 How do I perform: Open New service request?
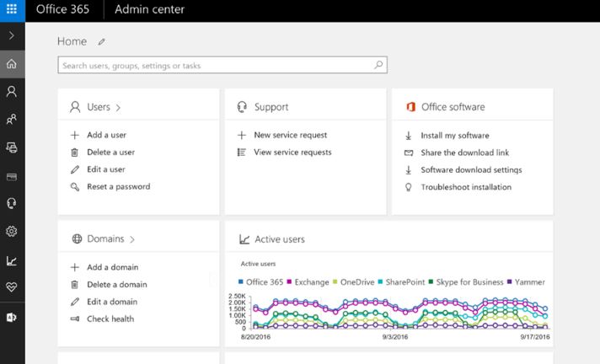coord(290,135)
